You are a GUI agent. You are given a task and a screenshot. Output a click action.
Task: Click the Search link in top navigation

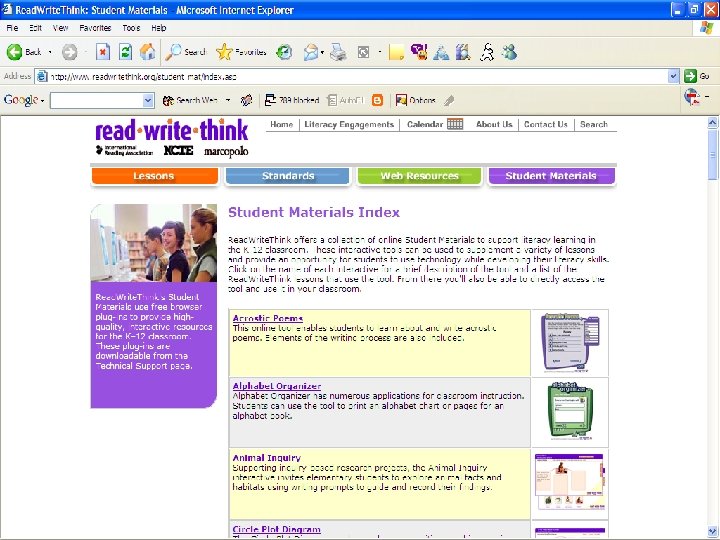(594, 124)
